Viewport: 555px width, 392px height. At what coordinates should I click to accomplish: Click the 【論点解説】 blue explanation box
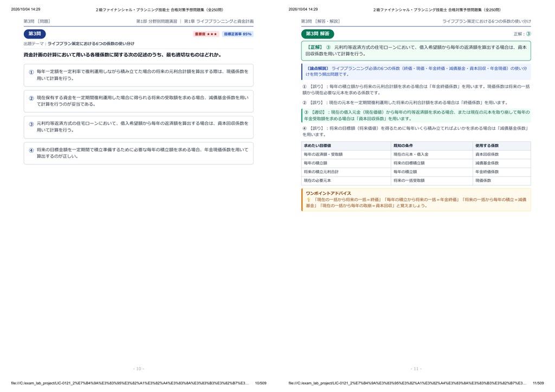pos(416,71)
